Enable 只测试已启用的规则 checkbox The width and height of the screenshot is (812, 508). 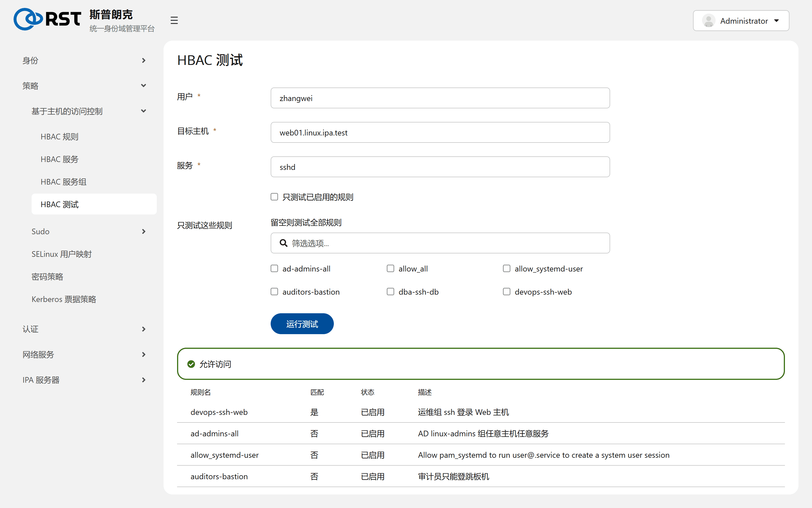(274, 197)
